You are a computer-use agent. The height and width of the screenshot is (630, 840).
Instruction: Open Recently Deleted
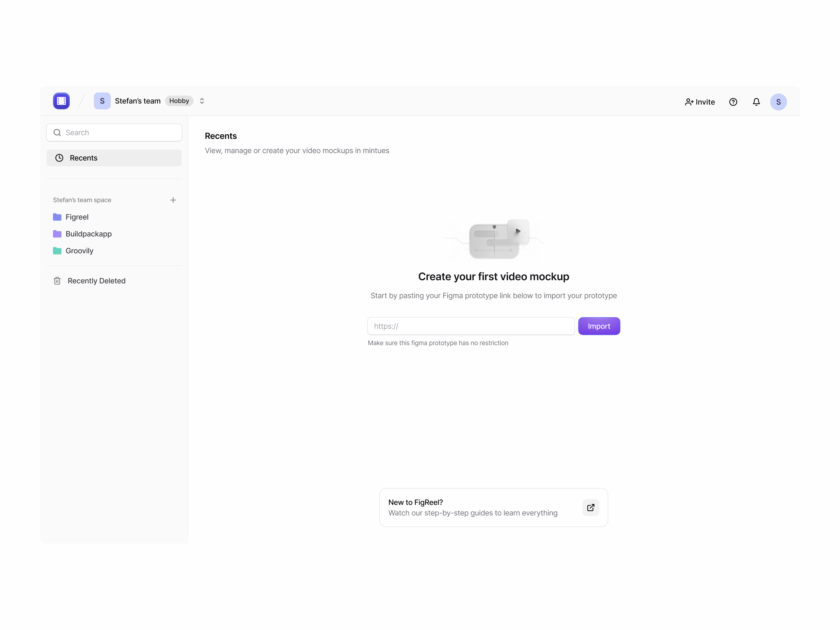click(x=96, y=281)
